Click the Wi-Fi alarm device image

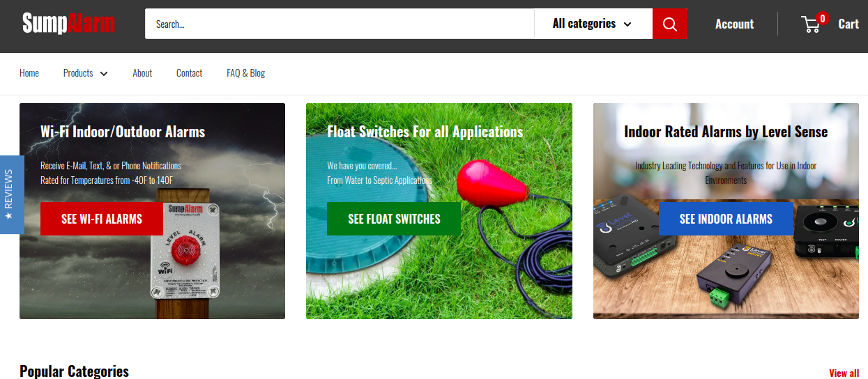click(x=185, y=251)
